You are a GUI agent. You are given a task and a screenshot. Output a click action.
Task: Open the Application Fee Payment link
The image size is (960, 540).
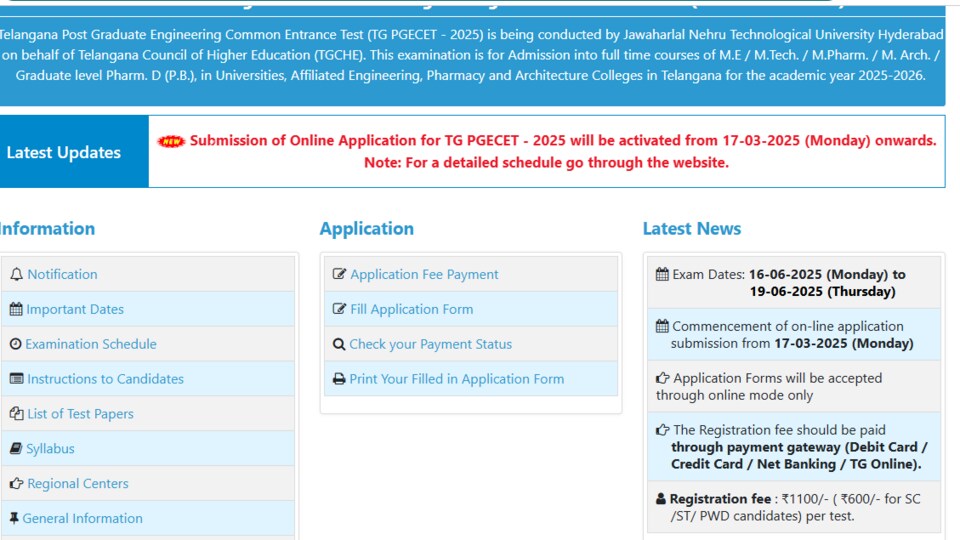424,274
